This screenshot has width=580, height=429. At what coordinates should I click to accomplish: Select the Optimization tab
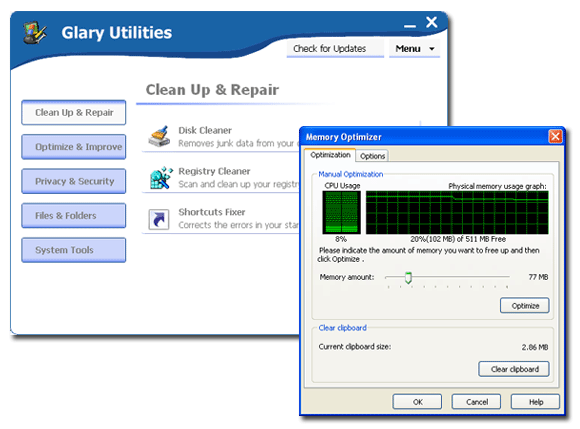(330, 155)
